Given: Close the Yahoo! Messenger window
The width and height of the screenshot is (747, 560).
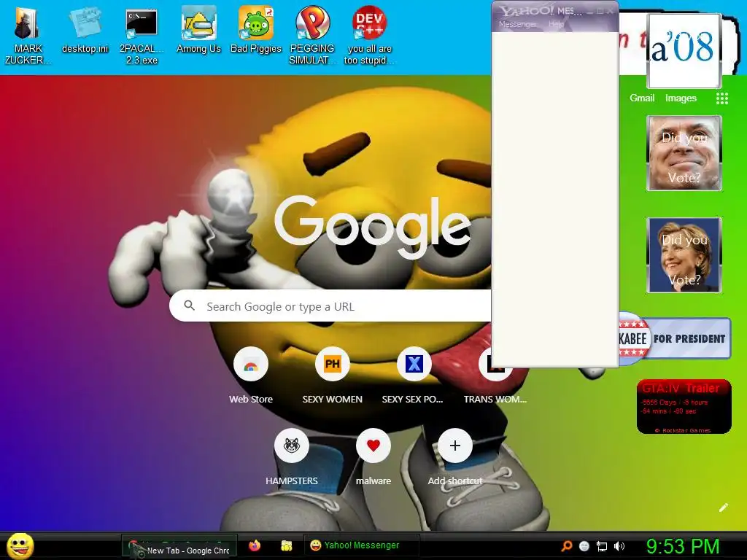Looking at the screenshot, I should click(x=611, y=11).
